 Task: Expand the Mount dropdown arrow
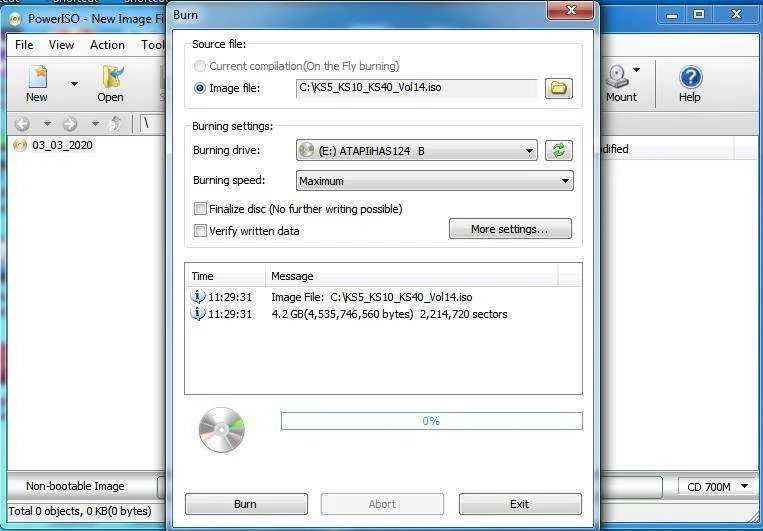(636, 70)
